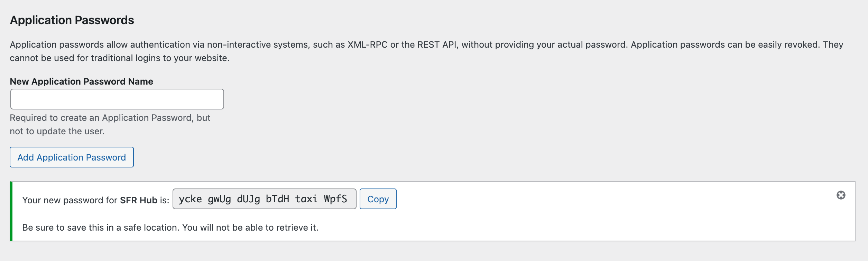This screenshot has height=261, width=868.
Task: Select the displayed password text for SFR Hub
Action: [x=264, y=199]
